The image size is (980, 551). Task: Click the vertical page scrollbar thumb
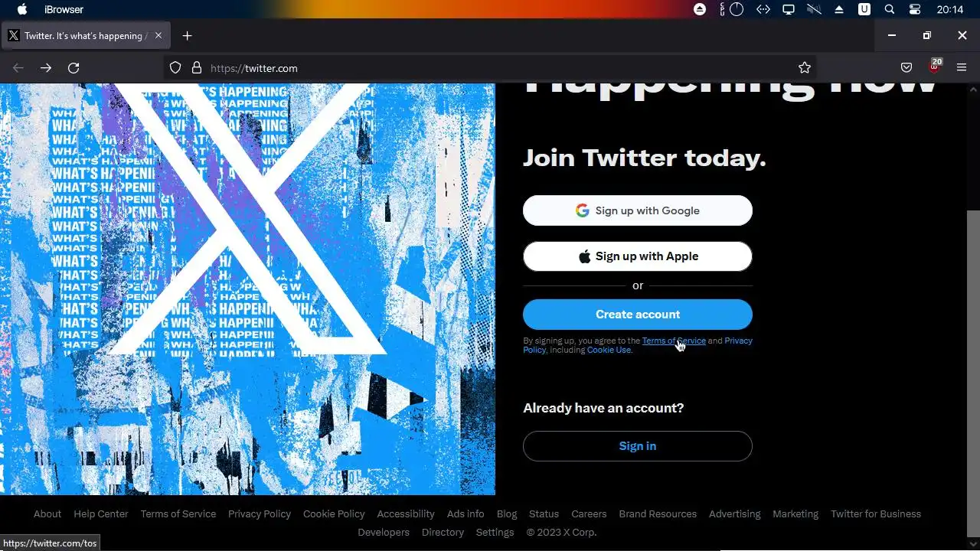click(973, 373)
